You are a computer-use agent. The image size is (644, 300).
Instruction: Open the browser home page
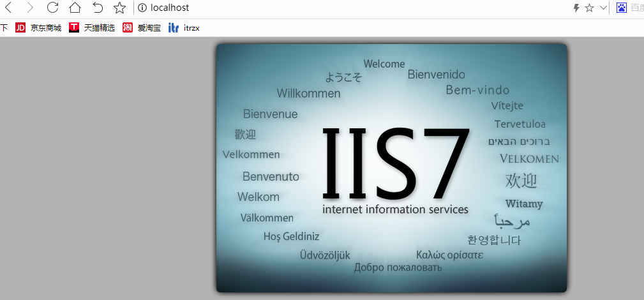(75, 8)
